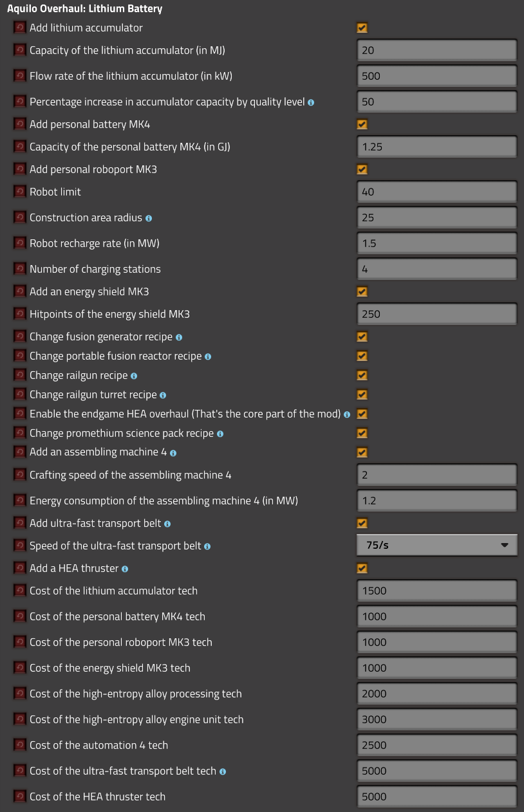The width and height of the screenshot is (524, 812).
Task: Toggle Add ultra-fast transport belt checkbox
Action: (362, 523)
